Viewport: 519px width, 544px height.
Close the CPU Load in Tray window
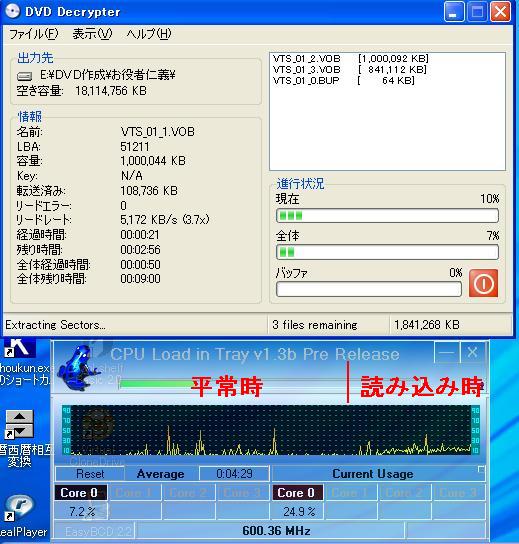point(473,352)
